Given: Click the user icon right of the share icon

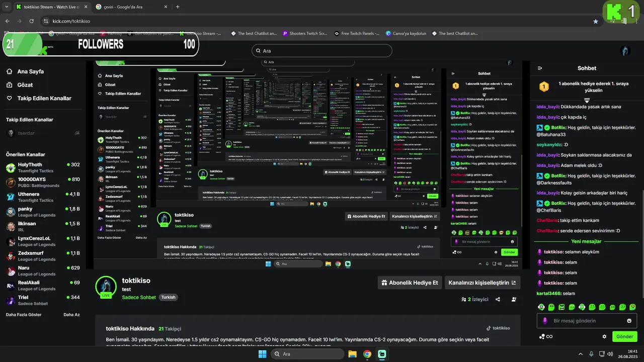Looking at the screenshot, I should [514, 299].
